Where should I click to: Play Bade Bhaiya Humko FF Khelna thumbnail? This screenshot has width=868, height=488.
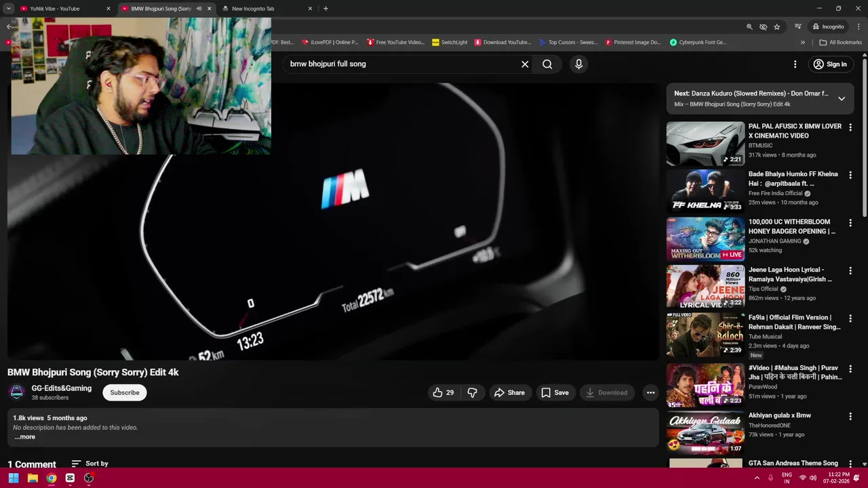[x=705, y=191]
